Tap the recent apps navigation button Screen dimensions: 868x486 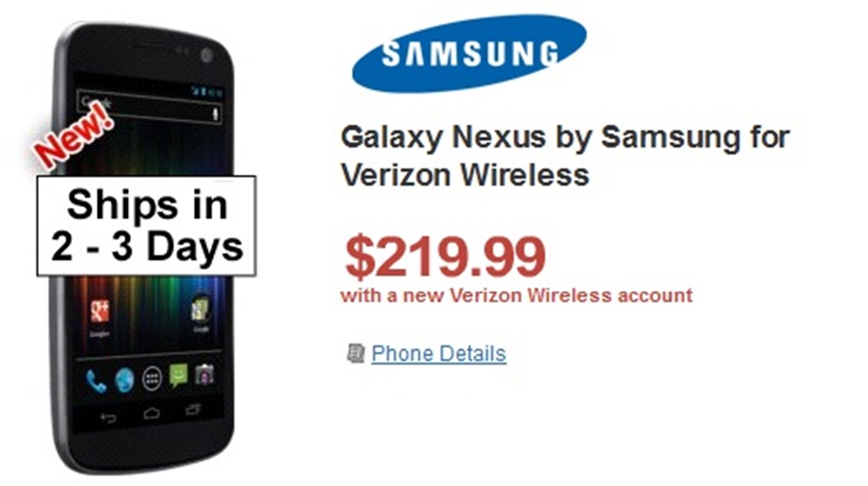click(193, 410)
